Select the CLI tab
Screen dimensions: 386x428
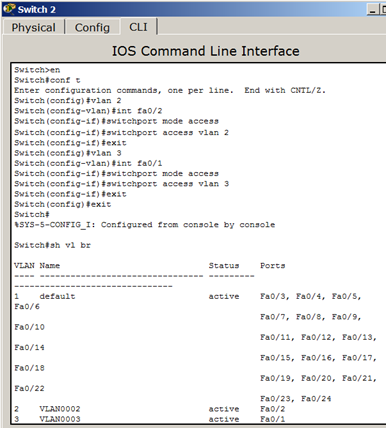coord(138,27)
